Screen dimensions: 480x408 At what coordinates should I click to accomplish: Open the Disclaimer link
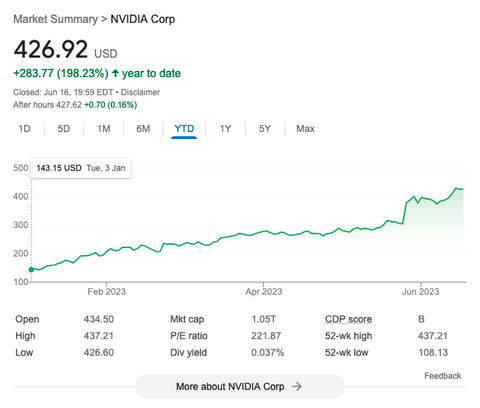140,92
